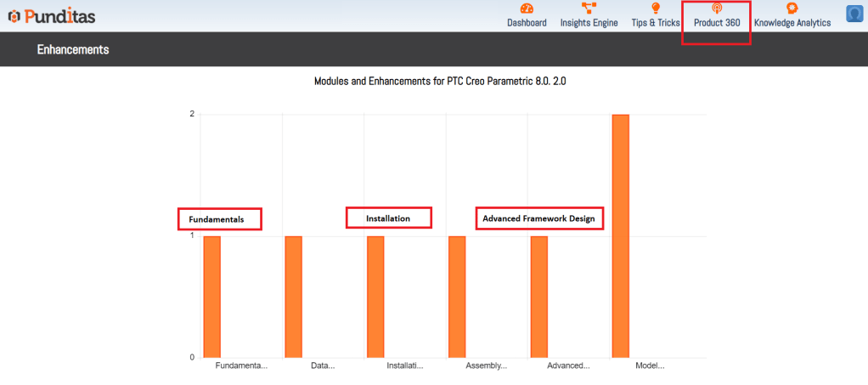Click the Advanced module orange bar
Viewport: 868px width, 385px height.
(539, 297)
